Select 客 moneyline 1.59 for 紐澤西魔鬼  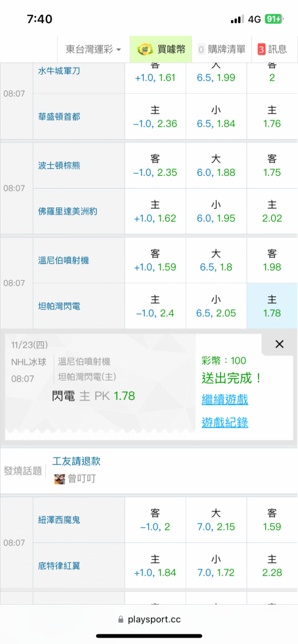(272, 520)
